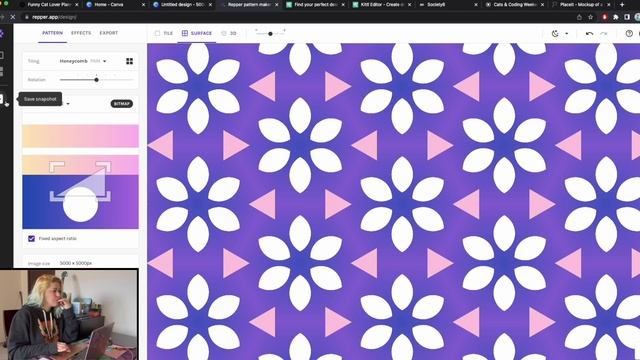Click the Repper logo in sidebar
The width and height of the screenshot is (640, 360).
pyautogui.click(x=2, y=33)
